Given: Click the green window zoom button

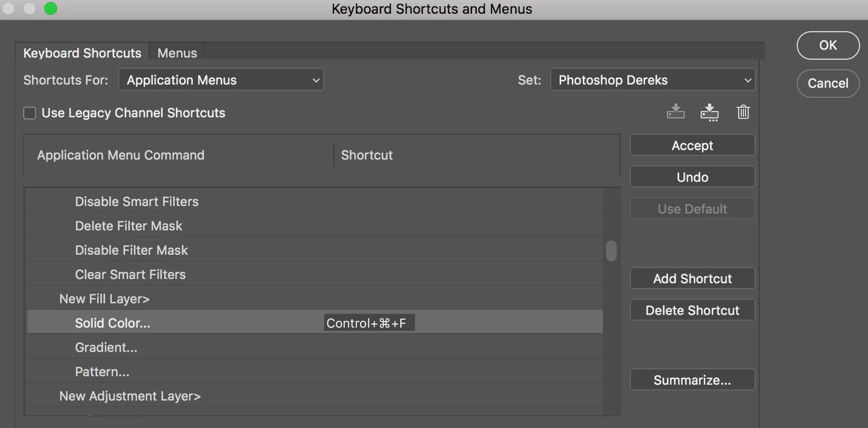Looking at the screenshot, I should click(x=51, y=8).
